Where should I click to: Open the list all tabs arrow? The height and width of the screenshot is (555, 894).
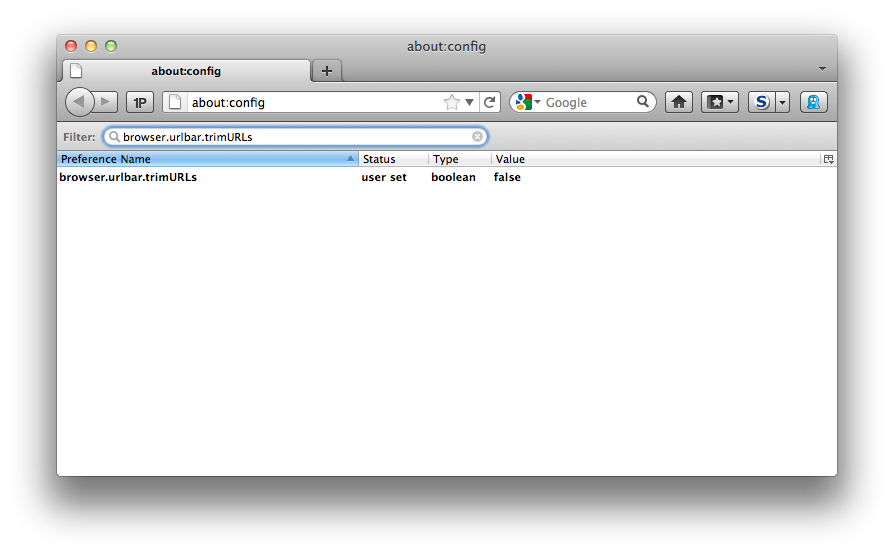822,68
